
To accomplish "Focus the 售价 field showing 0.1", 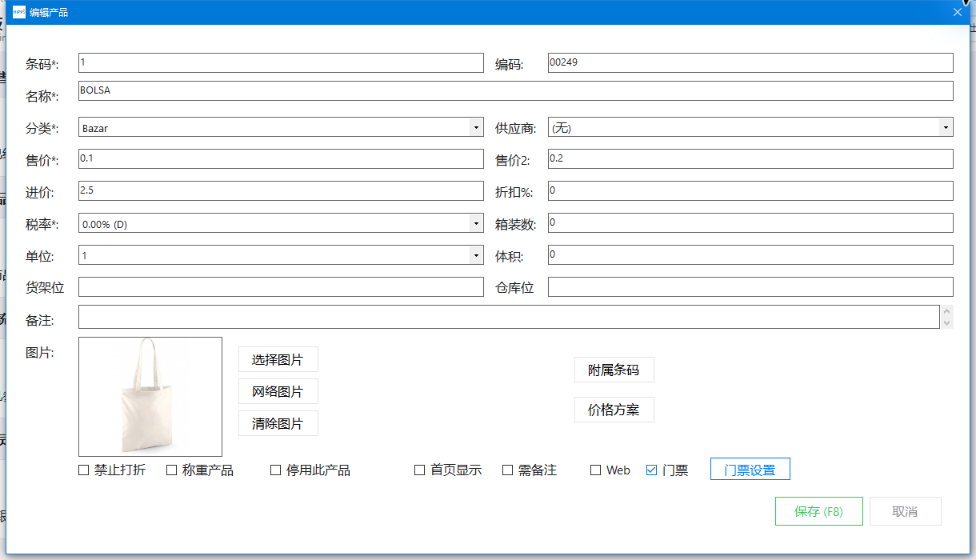I will tap(281, 159).
